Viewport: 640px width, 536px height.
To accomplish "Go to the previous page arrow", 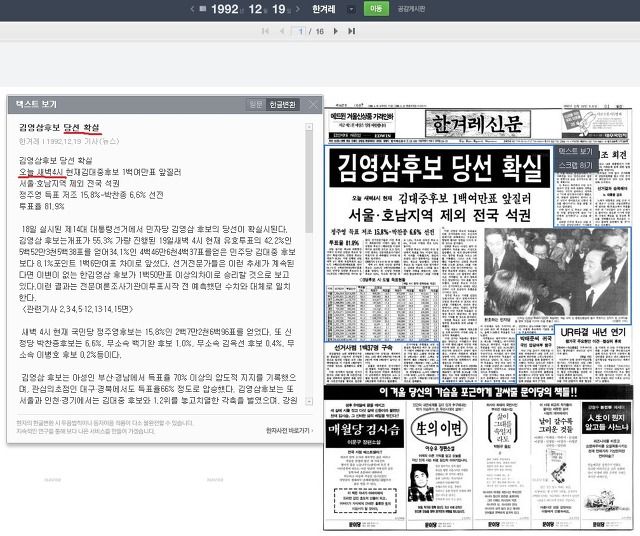I will point(282,31).
